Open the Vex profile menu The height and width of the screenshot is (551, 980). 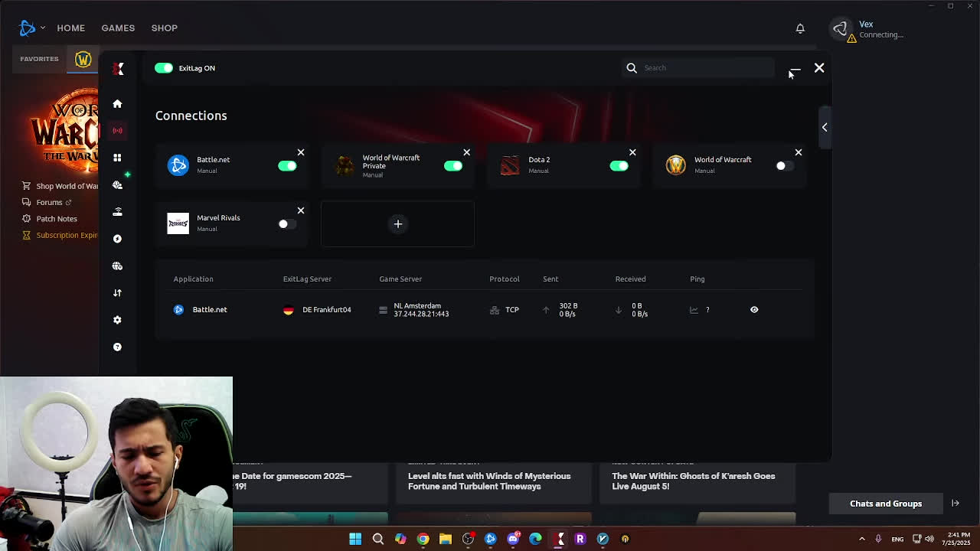coord(867,29)
